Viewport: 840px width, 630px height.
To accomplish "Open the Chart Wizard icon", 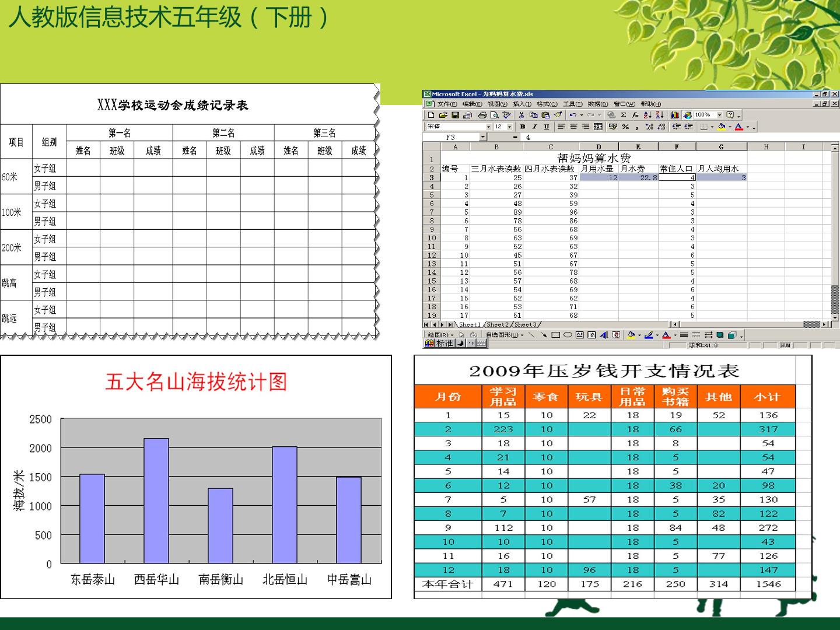I will (675, 115).
